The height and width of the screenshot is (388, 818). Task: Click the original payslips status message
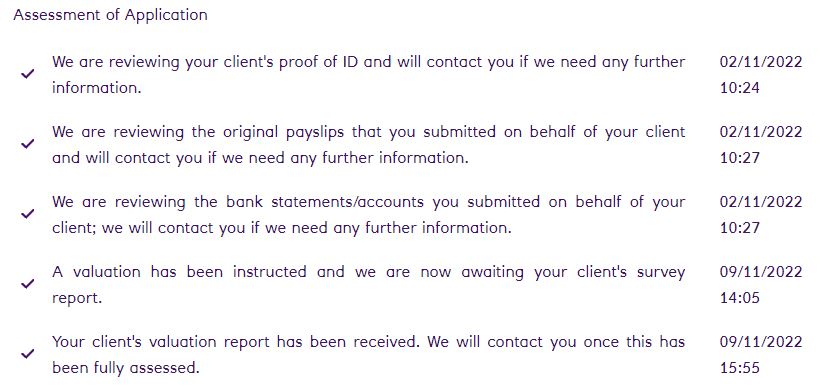368,144
